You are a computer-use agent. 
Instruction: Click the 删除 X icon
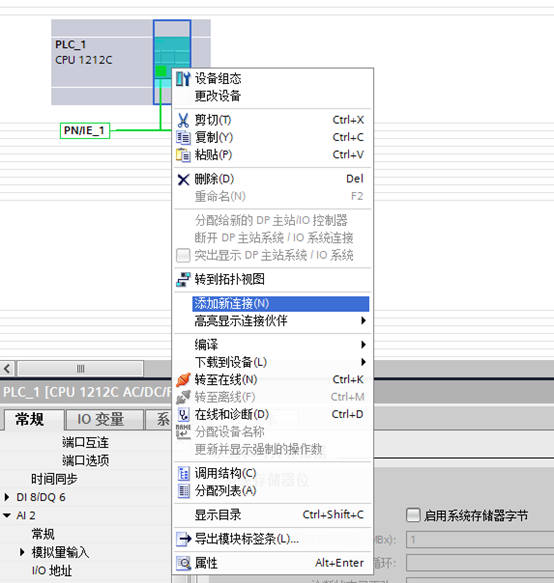pos(183,180)
